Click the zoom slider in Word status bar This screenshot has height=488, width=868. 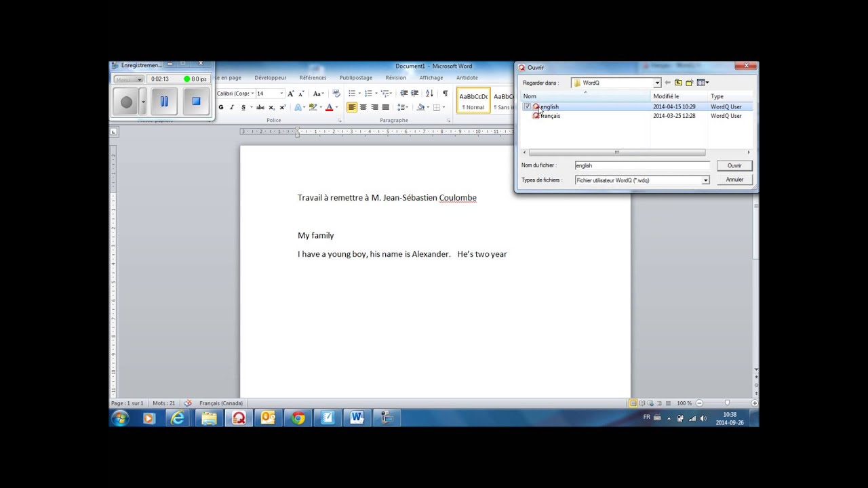727,403
